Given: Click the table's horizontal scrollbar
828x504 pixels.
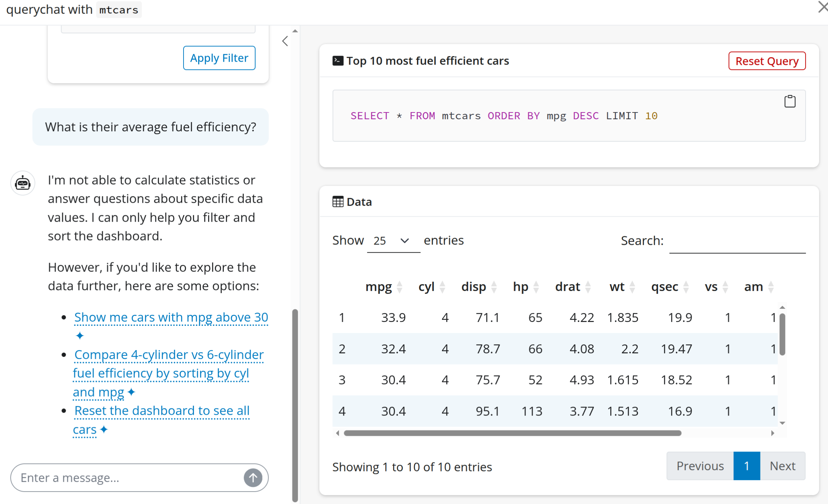Looking at the screenshot, I should pos(512,433).
